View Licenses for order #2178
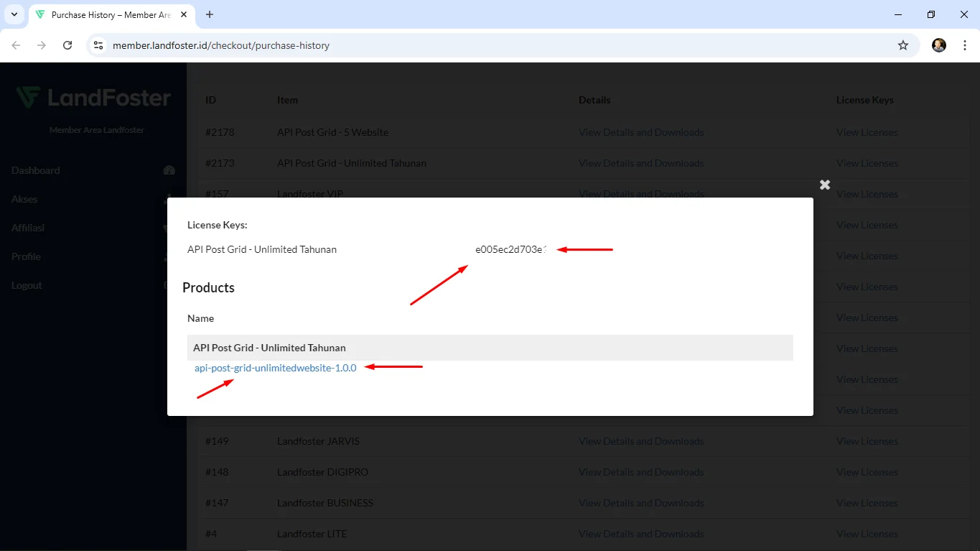 tap(867, 132)
